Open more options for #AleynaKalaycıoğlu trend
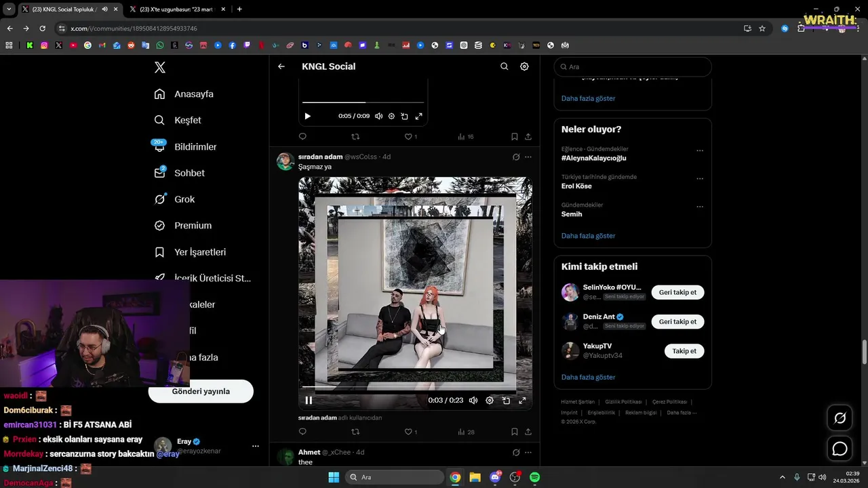Viewport: 868px width, 488px height. coord(700,150)
